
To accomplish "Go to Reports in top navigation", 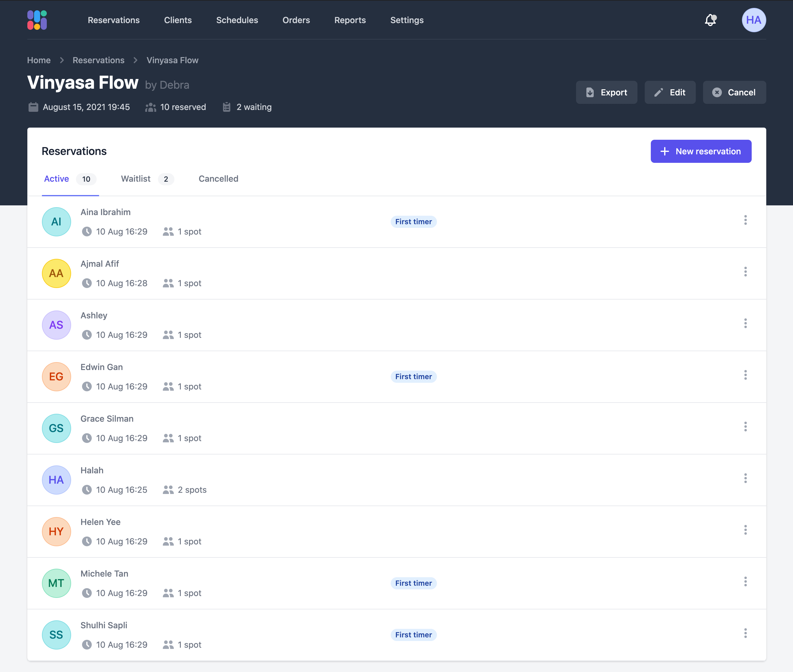I will (350, 20).
